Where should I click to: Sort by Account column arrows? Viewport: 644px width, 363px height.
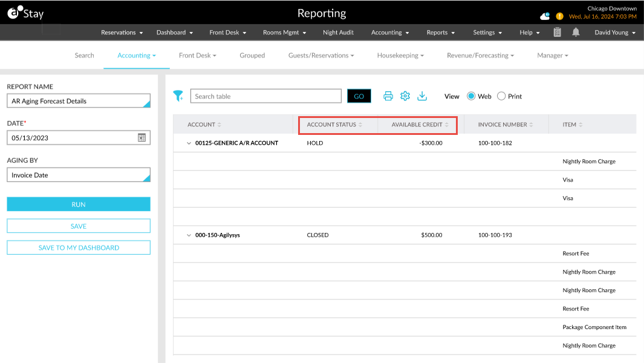coord(220,125)
